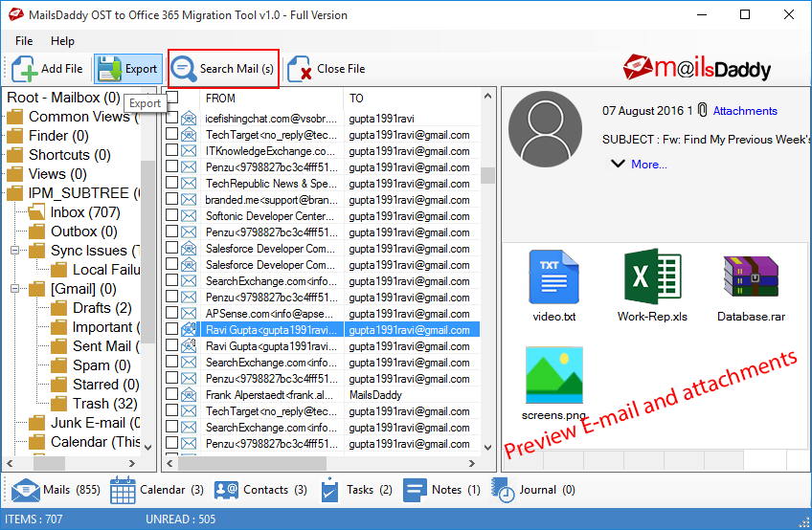Click the Outbox (0) folder icon
The width and height of the screenshot is (812, 530).
click(36, 232)
